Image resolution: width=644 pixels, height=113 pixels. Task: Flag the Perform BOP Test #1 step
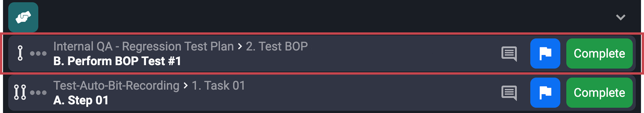545,53
